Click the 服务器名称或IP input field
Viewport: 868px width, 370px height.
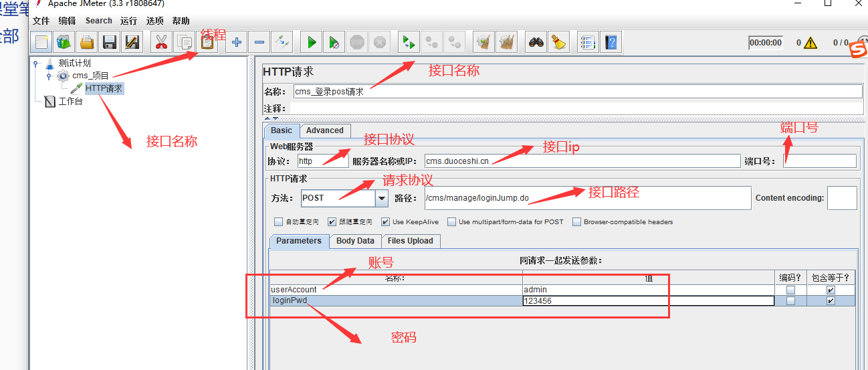(582, 161)
